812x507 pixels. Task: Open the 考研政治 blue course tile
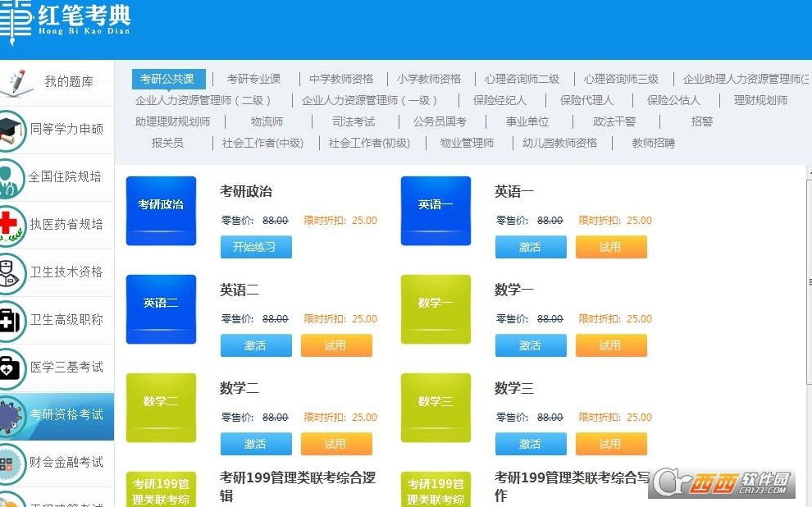(161, 210)
